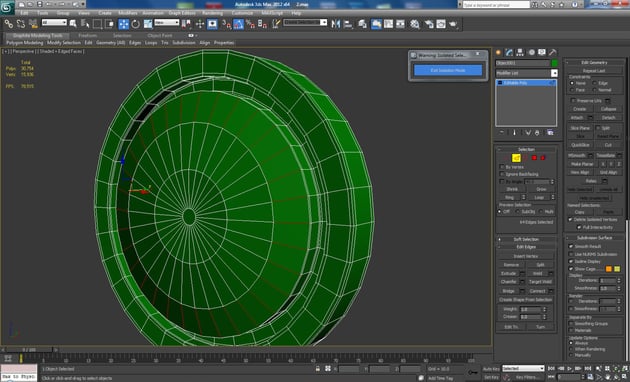
Task: Switch to the Freeform ribbon tab
Action: (87, 35)
